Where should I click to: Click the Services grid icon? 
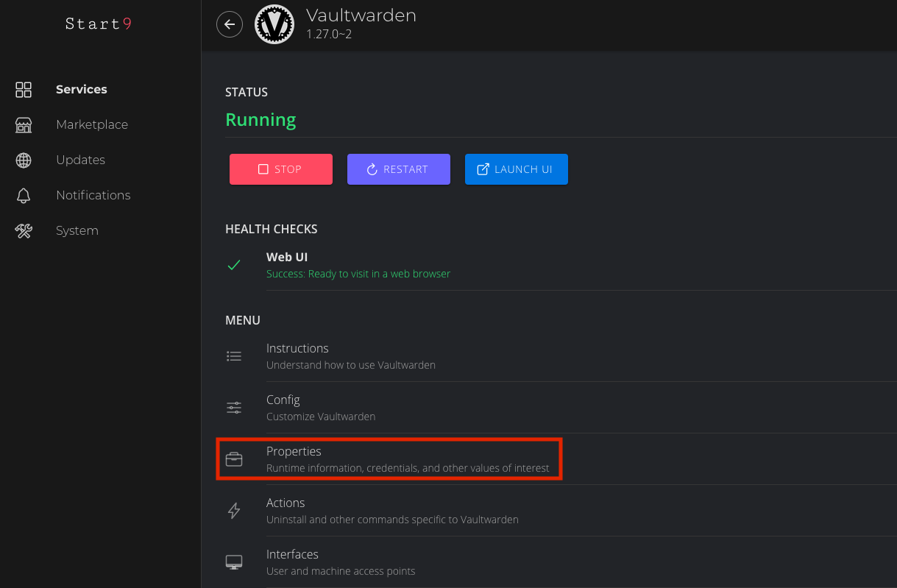(x=24, y=90)
